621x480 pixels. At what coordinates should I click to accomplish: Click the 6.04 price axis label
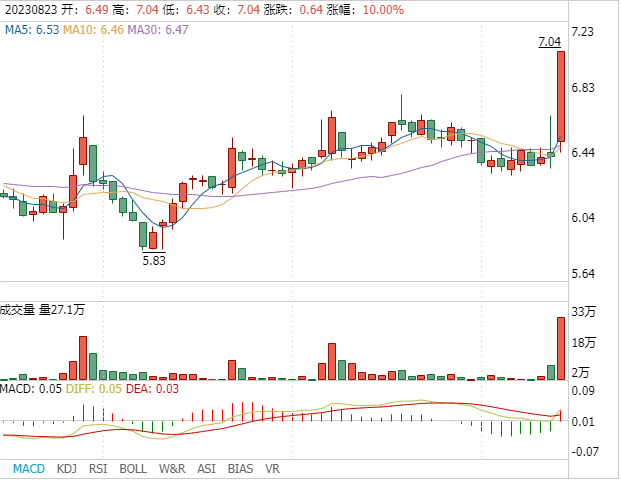click(583, 217)
